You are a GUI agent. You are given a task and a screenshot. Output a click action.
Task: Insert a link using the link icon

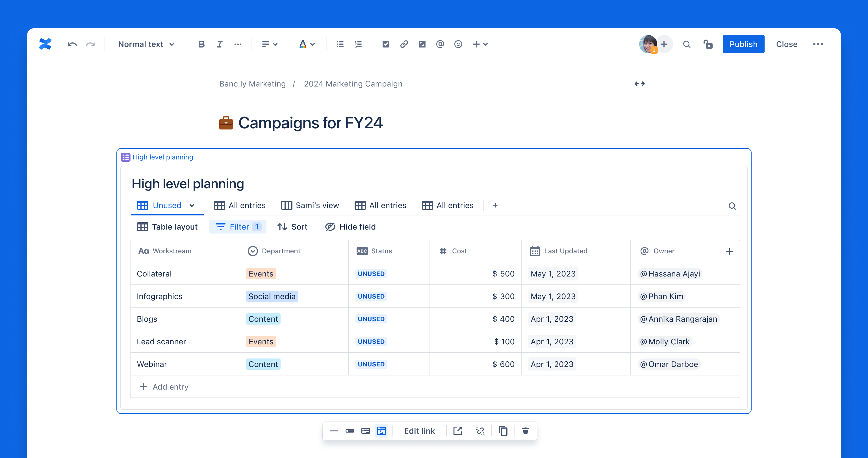pyautogui.click(x=404, y=44)
